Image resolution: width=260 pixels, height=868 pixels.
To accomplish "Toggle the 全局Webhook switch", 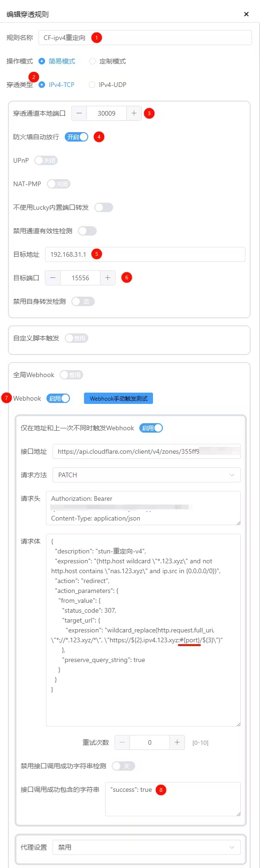I will (x=71, y=375).
